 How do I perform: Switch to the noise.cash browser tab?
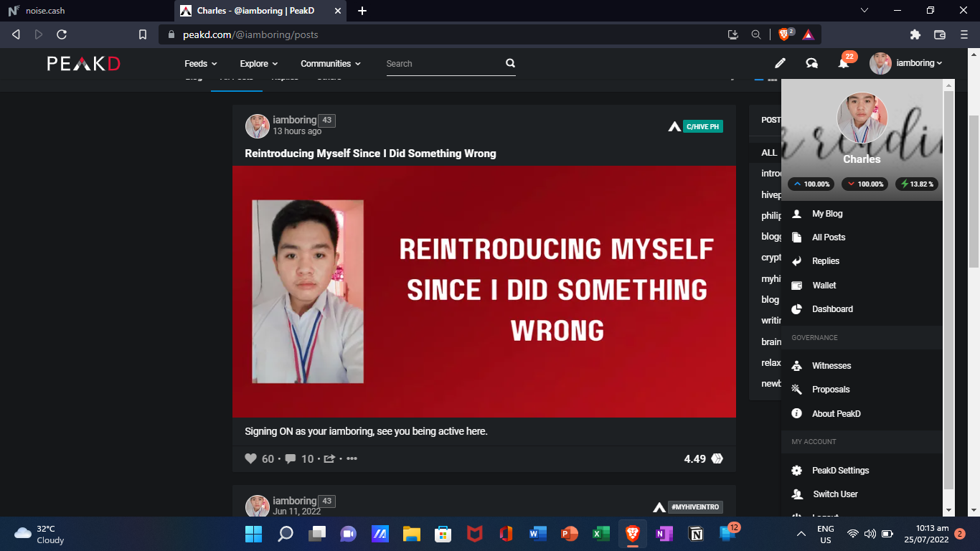point(86,11)
